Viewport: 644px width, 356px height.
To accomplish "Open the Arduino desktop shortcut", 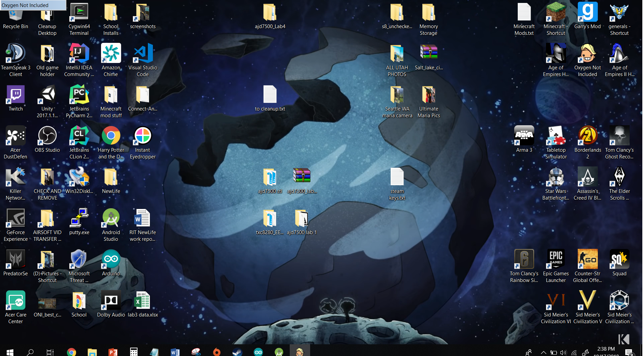I will 111,260.
